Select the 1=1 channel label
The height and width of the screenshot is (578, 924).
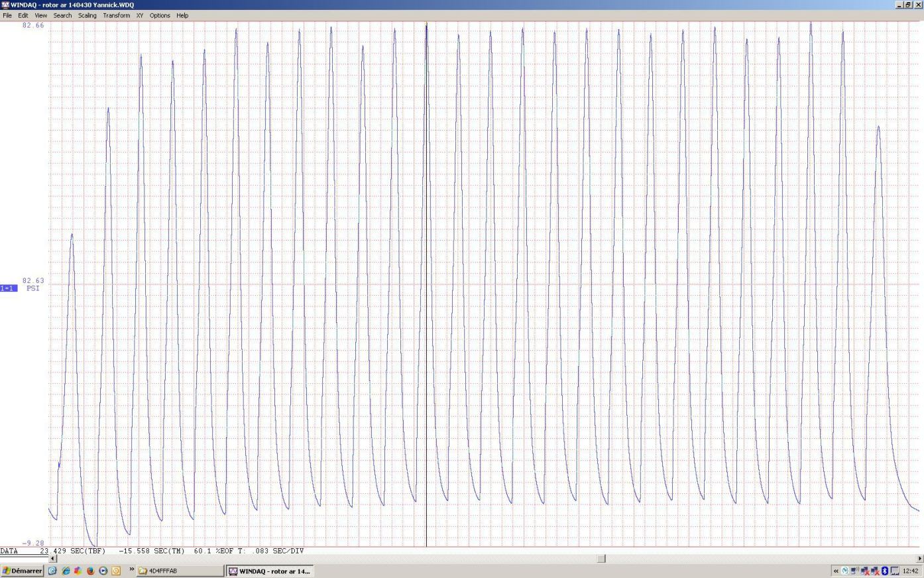point(9,288)
